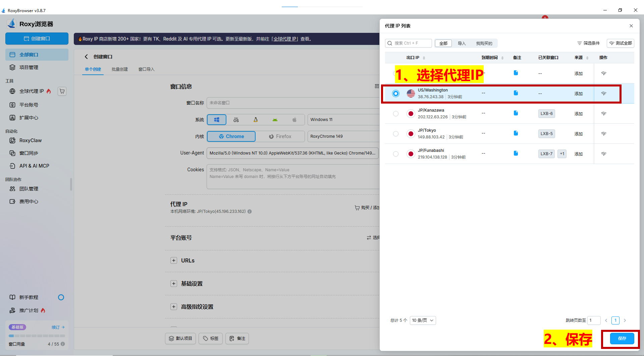Open 平台账号 in sidebar

click(x=37, y=105)
